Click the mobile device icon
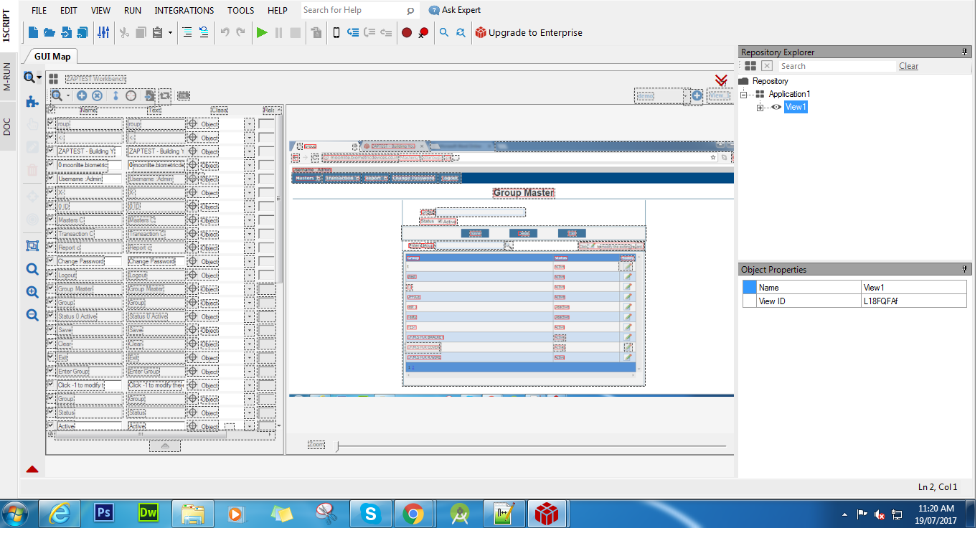 click(336, 32)
